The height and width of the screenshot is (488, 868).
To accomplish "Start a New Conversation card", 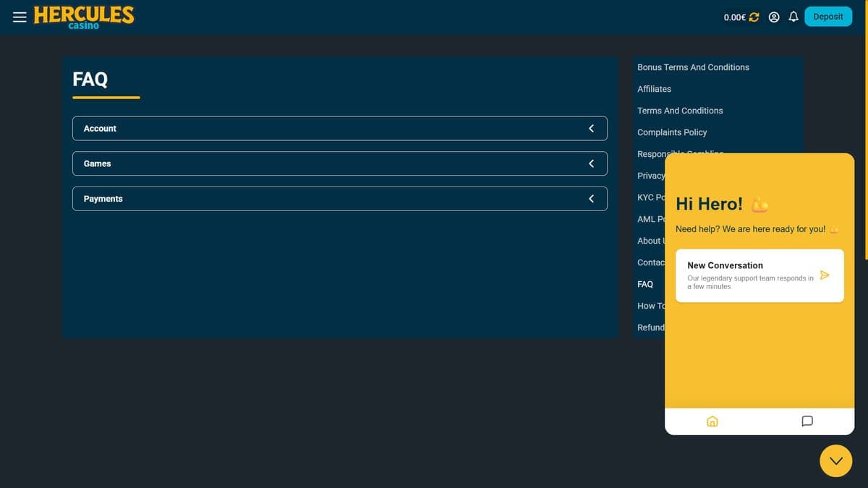I will tap(759, 275).
